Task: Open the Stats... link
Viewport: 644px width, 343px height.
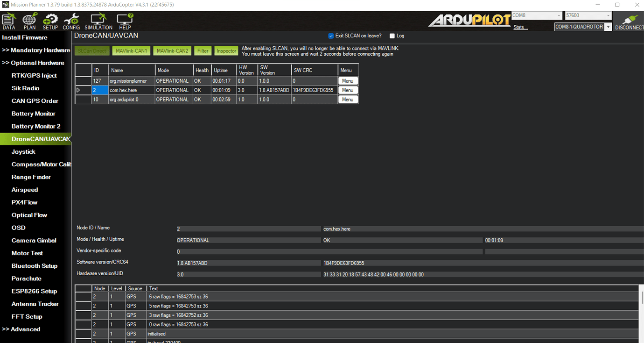Action: (521, 28)
